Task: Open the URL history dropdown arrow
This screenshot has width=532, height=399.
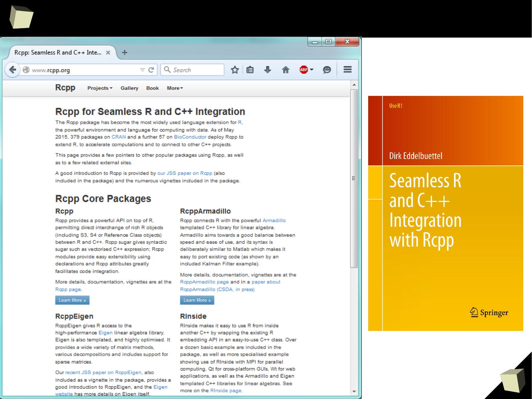Action: coord(142,70)
